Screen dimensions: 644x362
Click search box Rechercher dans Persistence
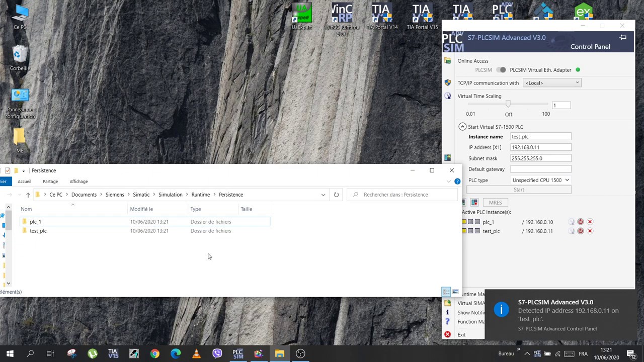coord(401,195)
